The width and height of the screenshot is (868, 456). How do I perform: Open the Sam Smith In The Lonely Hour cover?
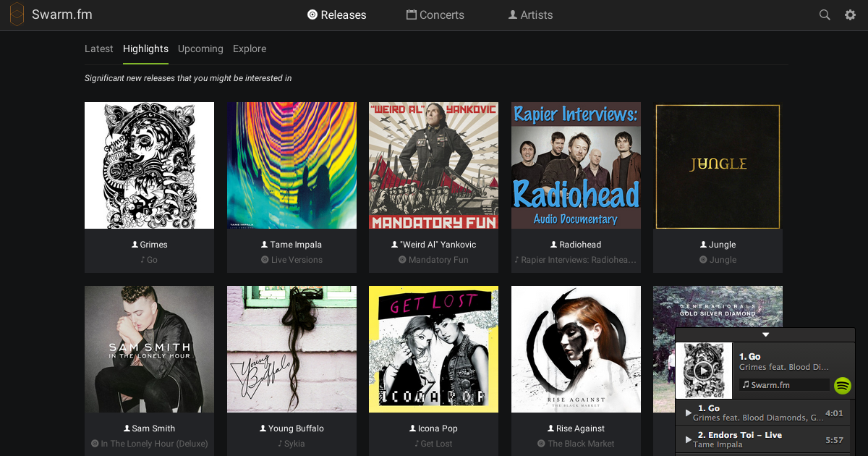coord(149,350)
